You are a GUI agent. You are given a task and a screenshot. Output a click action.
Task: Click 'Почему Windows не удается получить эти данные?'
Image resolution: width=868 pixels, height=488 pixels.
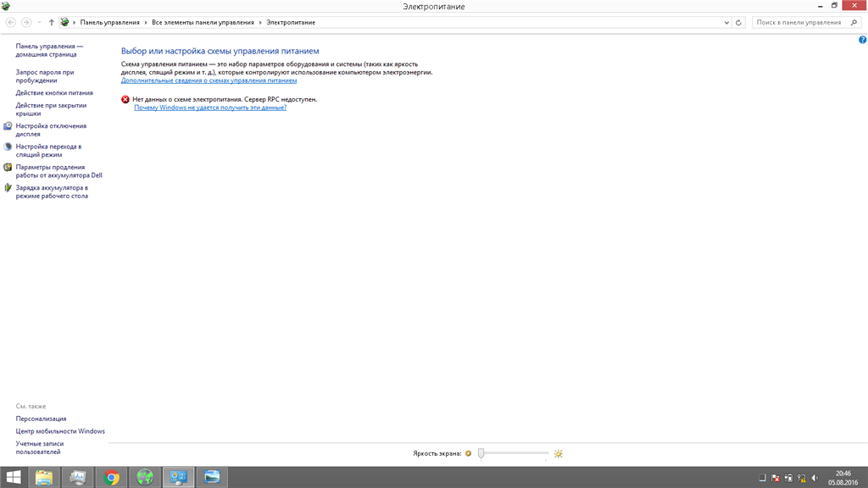[x=210, y=108]
